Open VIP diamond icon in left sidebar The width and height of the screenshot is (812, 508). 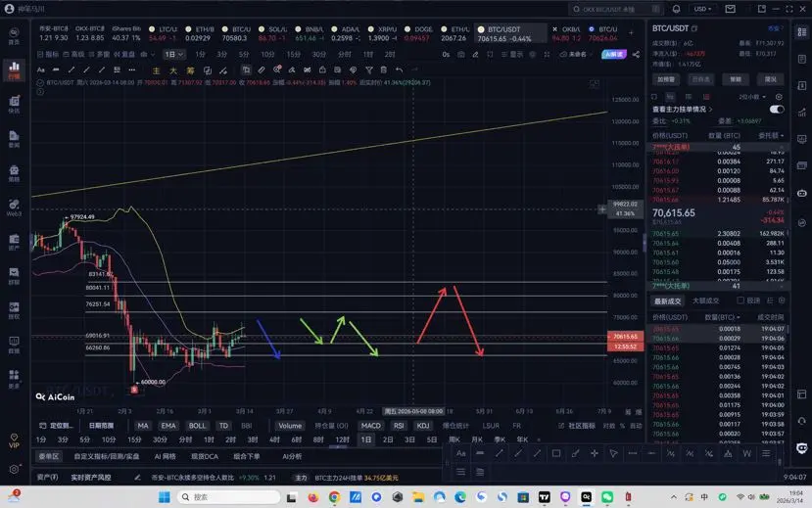click(x=14, y=440)
